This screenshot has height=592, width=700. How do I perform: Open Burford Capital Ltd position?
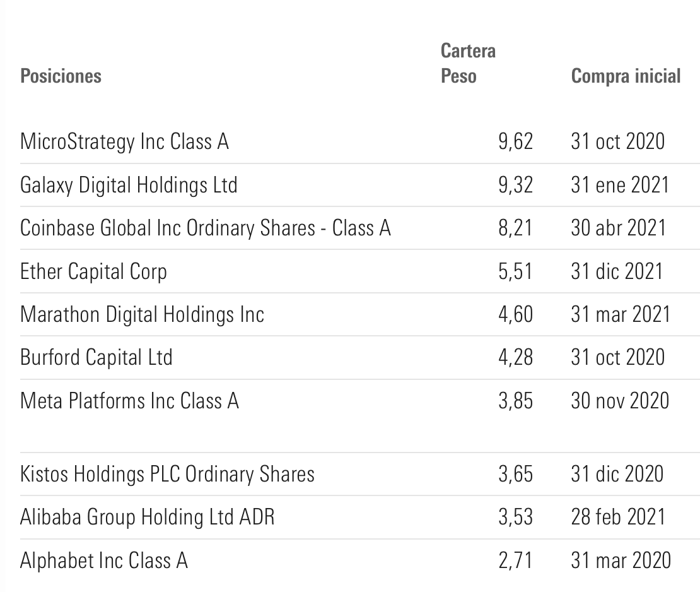[x=96, y=357]
